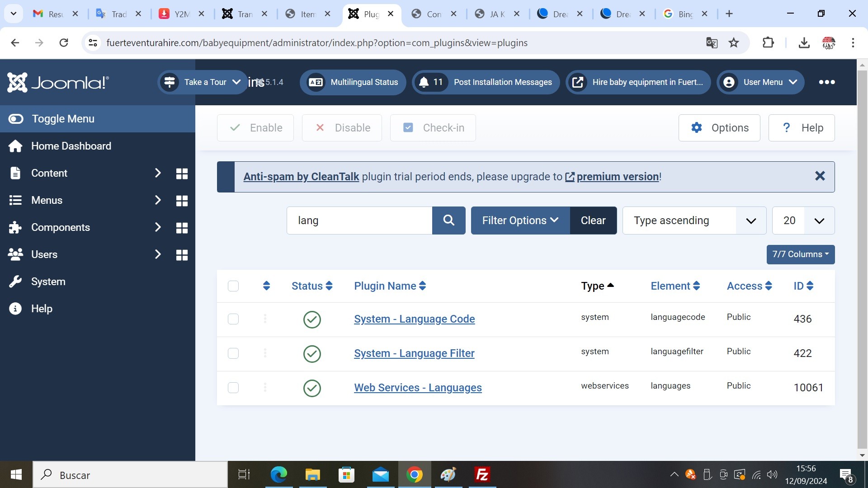Bookmark this page with the star icon
Image resolution: width=868 pixels, height=488 pixels.
(734, 43)
